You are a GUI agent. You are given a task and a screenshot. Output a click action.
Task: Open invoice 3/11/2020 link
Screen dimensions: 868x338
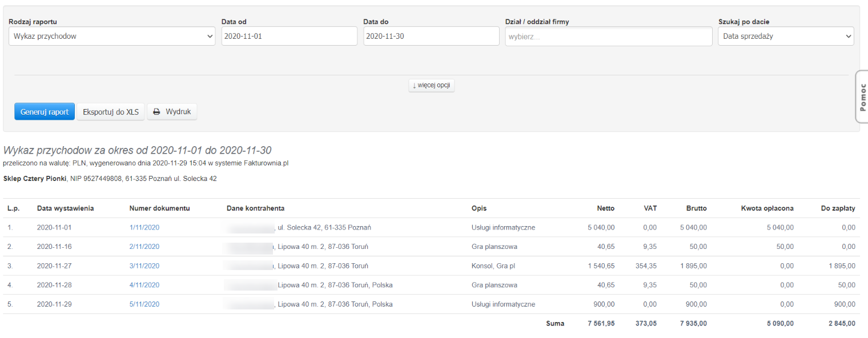(x=144, y=266)
